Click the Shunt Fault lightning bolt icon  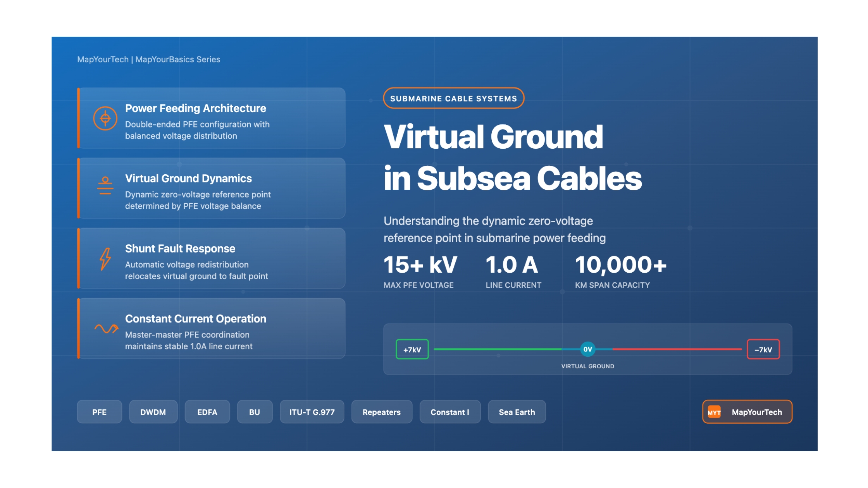[x=105, y=259]
